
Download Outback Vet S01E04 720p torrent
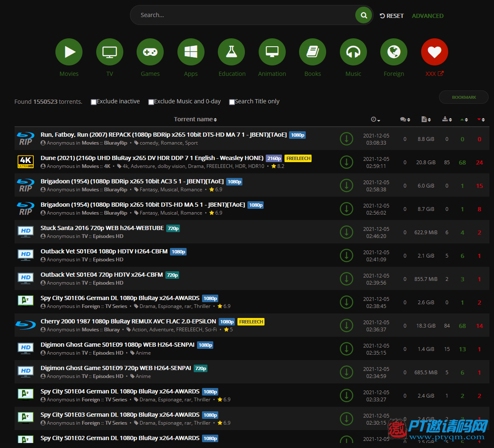pos(347,279)
